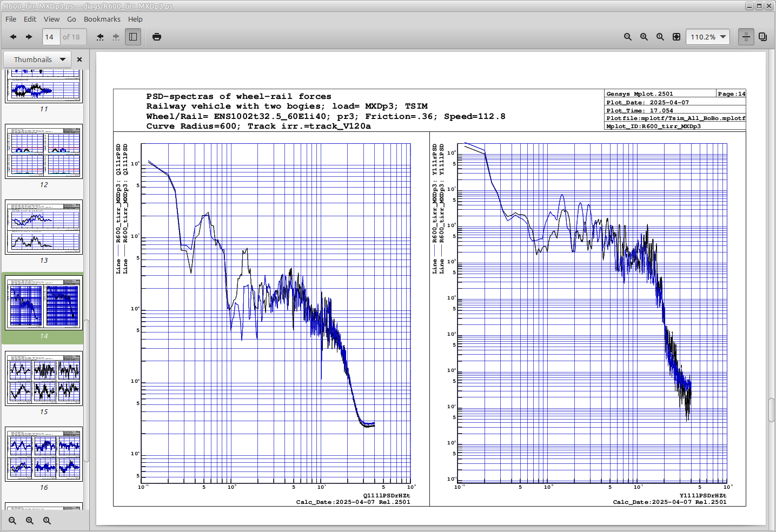776x532 pixels.
Task: Toggle the side pane visibility
Action: click(x=133, y=37)
